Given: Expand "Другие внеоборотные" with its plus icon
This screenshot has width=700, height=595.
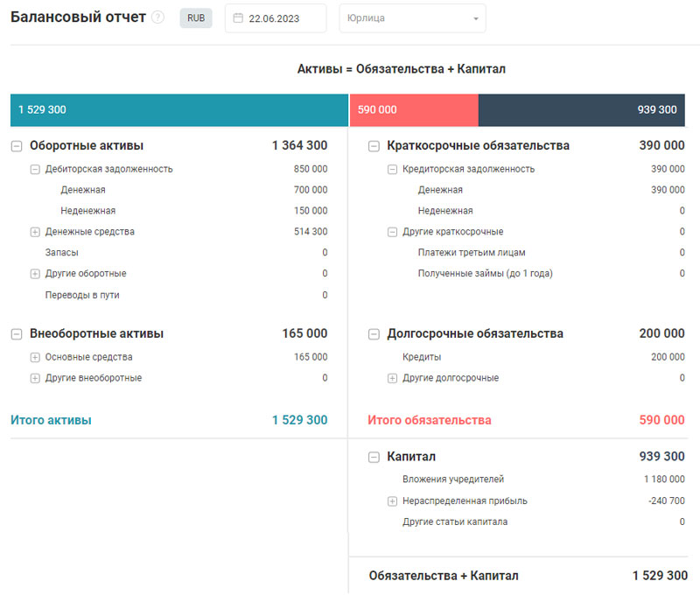Looking at the screenshot, I should [34, 377].
